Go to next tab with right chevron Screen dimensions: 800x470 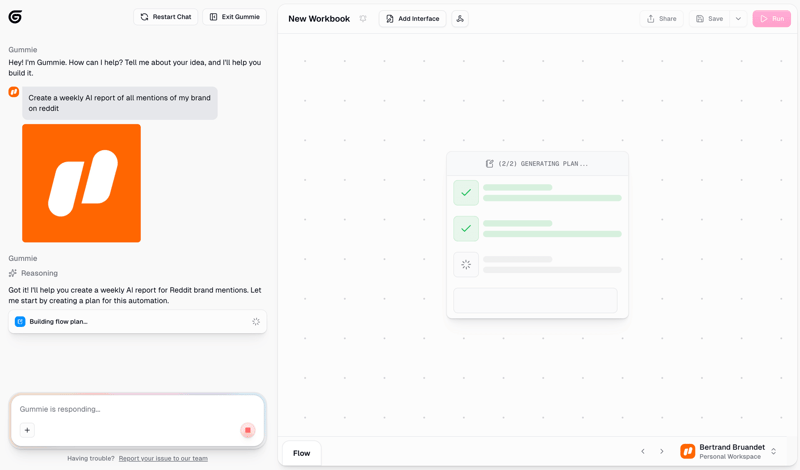pos(662,451)
